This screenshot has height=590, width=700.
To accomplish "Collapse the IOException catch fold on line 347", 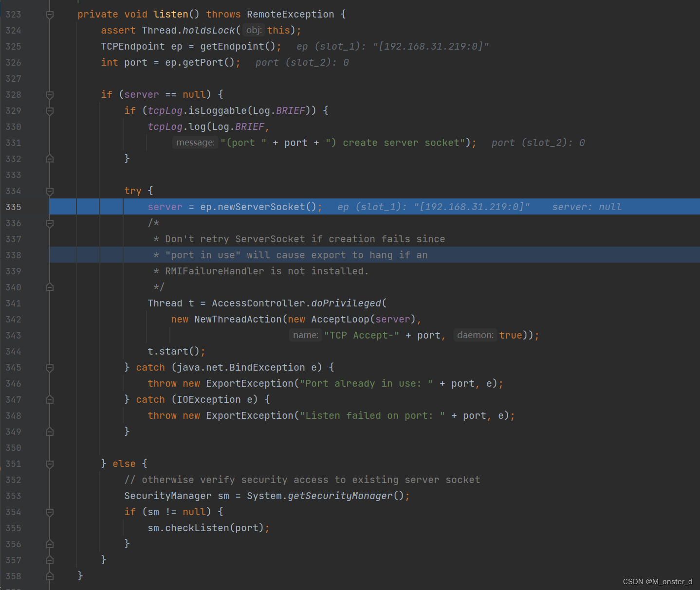I will 50,400.
